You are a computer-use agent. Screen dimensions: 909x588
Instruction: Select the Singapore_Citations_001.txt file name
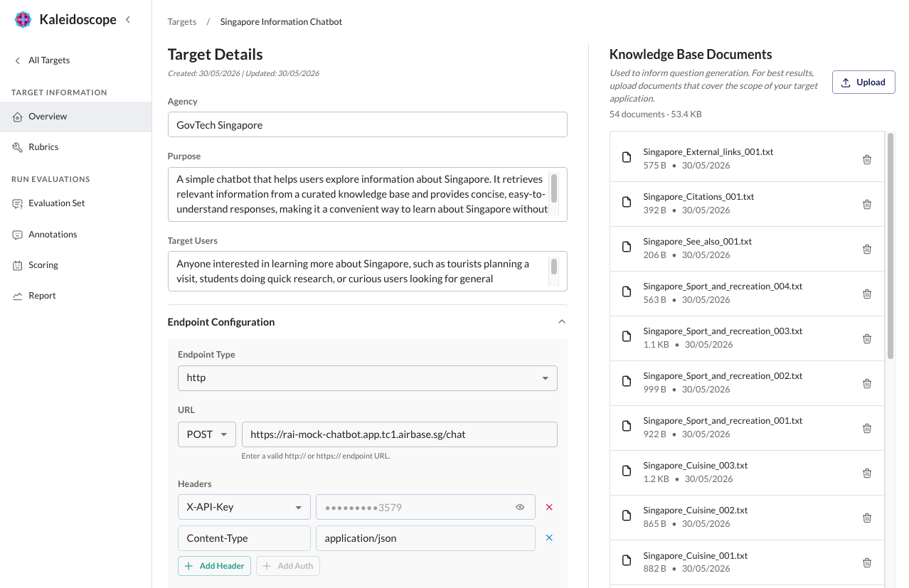698,197
